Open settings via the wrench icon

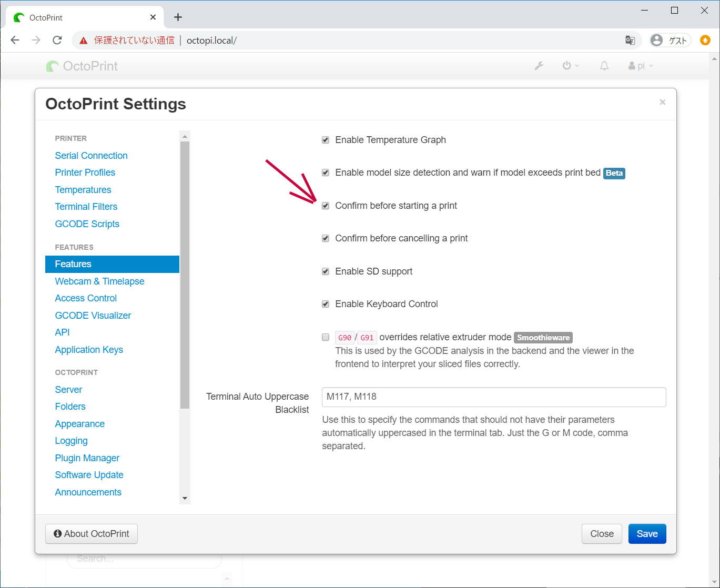click(x=539, y=66)
